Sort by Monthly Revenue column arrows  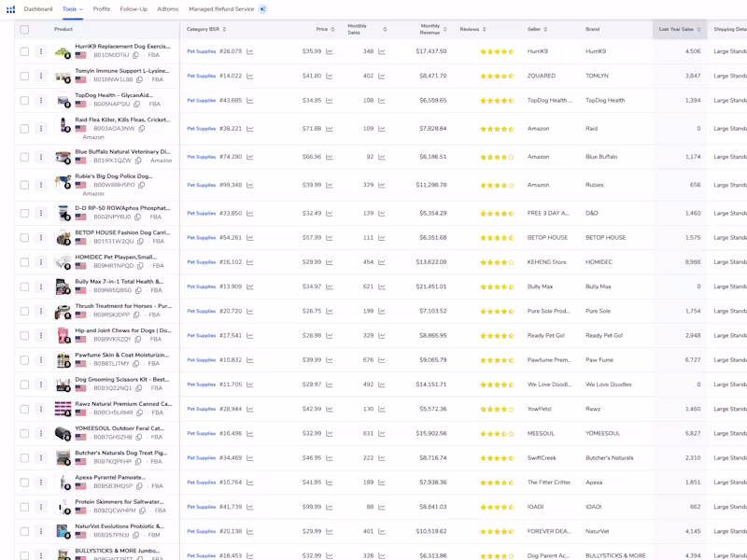click(445, 30)
